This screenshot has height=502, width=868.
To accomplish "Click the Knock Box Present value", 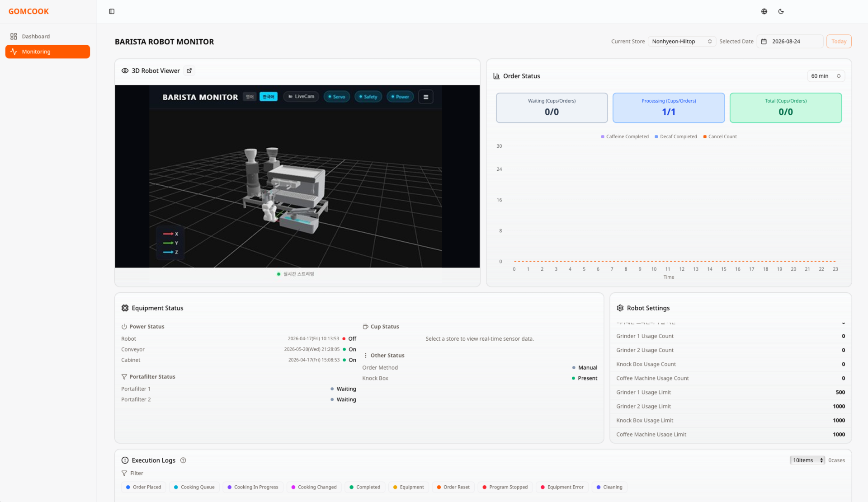I will [x=585, y=378].
